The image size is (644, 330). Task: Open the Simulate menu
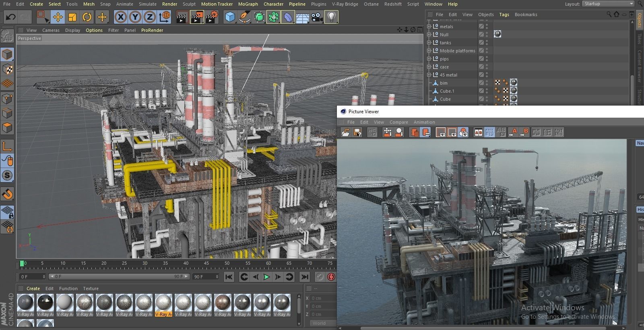(148, 4)
